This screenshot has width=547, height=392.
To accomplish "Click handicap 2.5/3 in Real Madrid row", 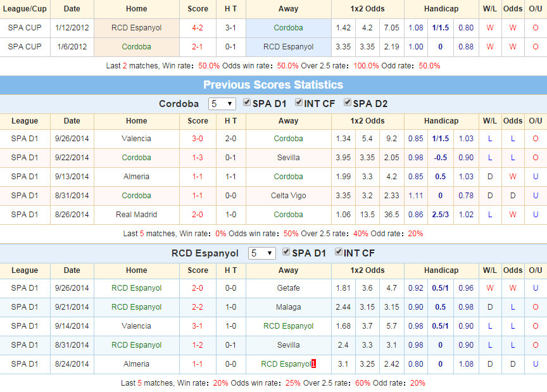I will (440, 215).
